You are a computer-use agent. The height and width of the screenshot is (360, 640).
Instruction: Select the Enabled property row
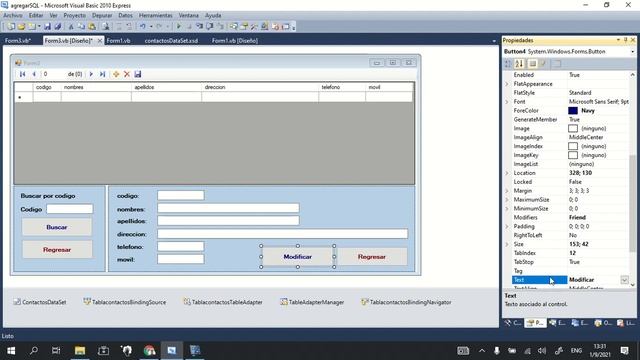click(570, 75)
